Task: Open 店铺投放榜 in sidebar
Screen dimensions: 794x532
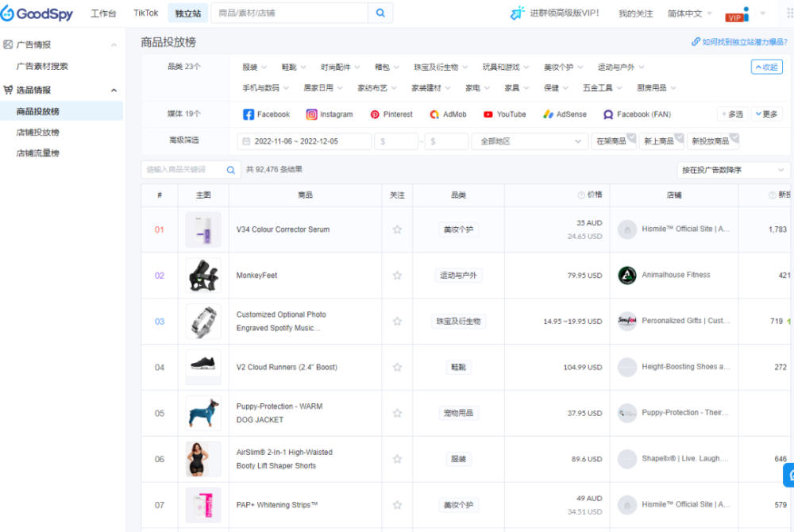Action: click(x=38, y=133)
